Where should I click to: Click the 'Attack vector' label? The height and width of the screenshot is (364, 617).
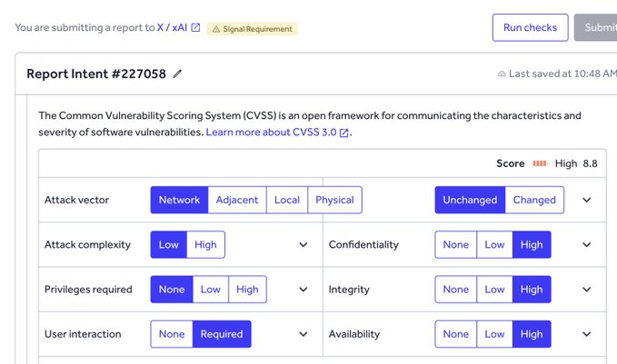pyautogui.click(x=76, y=200)
